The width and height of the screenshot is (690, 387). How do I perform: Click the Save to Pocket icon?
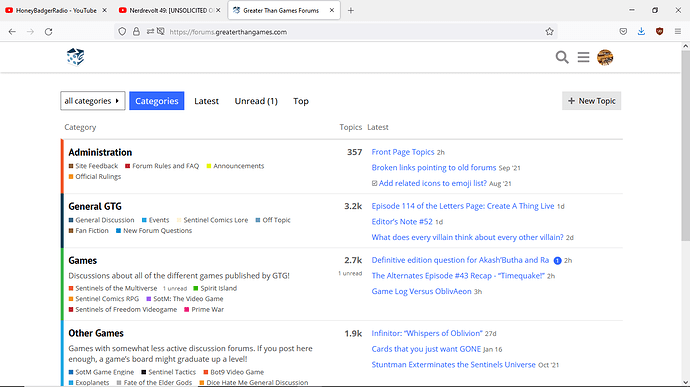click(x=623, y=31)
